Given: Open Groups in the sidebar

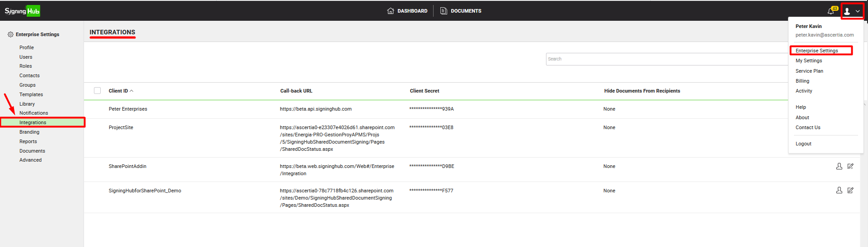Looking at the screenshot, I should (27, 85).
